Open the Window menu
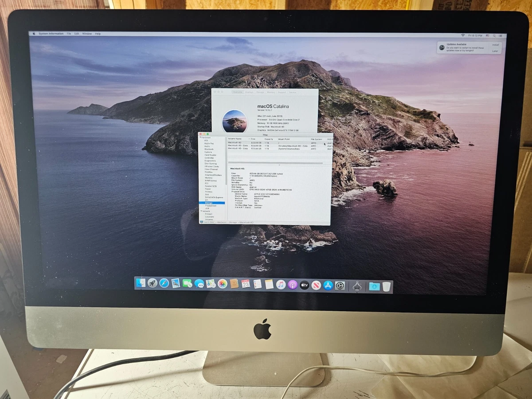This screenshot has height=399, width=532. [x=87, y=33]
